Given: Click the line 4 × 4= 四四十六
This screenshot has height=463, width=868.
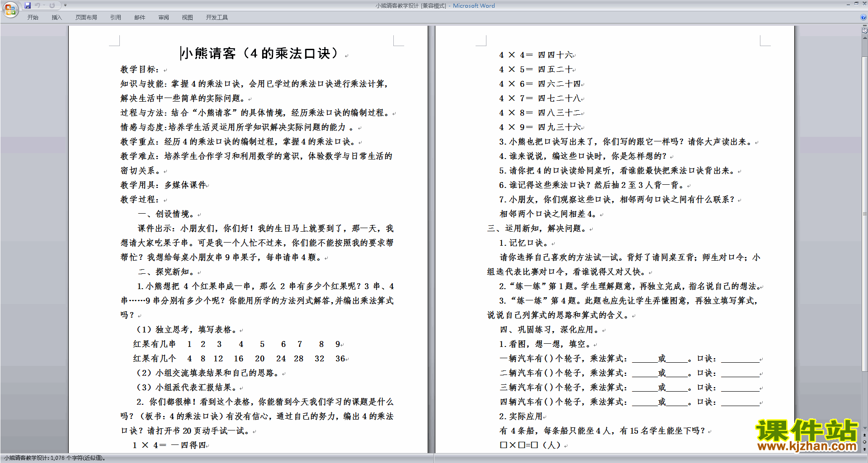Looking at the screenshot, I should pyautogui.click(x=536, y=55).
